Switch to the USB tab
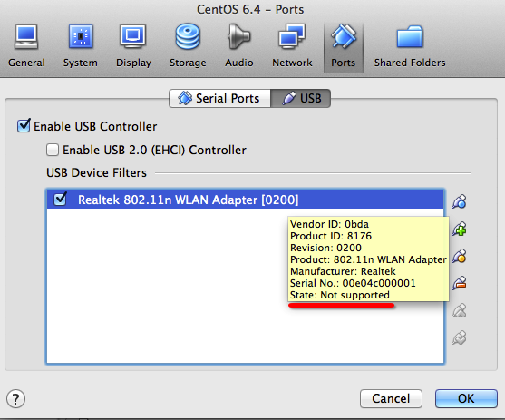This screenshot has height=420, width=505. pos(301,98)
